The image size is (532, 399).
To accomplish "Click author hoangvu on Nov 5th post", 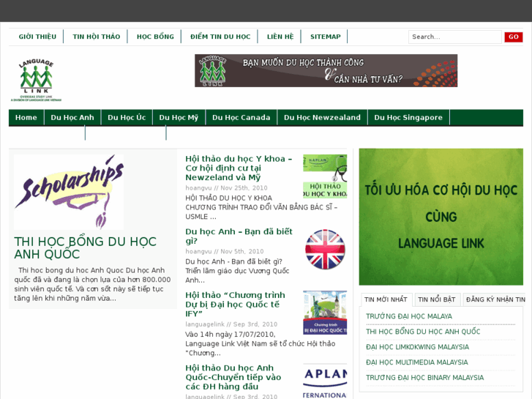I will (198, 252).
